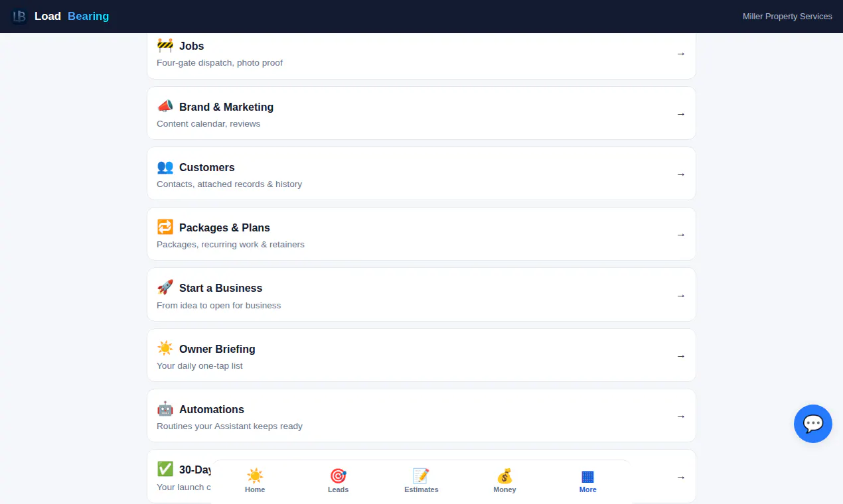
Task: Open the chat assistant bubble
Action: (813, 424)
